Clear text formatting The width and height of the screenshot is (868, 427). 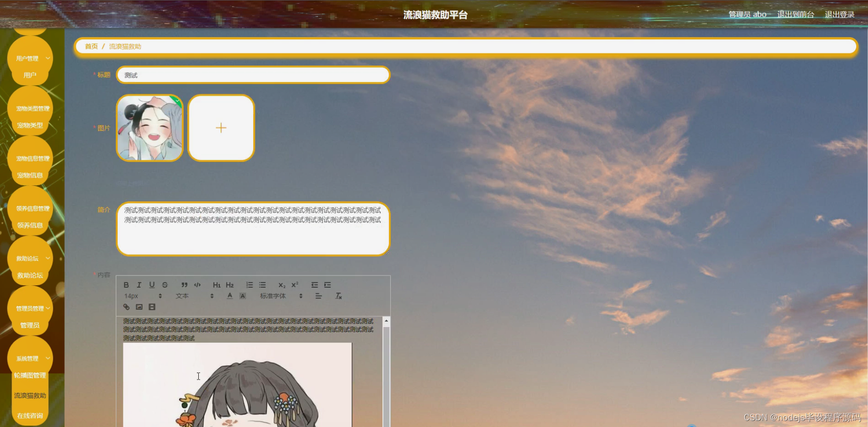point(338,296)
